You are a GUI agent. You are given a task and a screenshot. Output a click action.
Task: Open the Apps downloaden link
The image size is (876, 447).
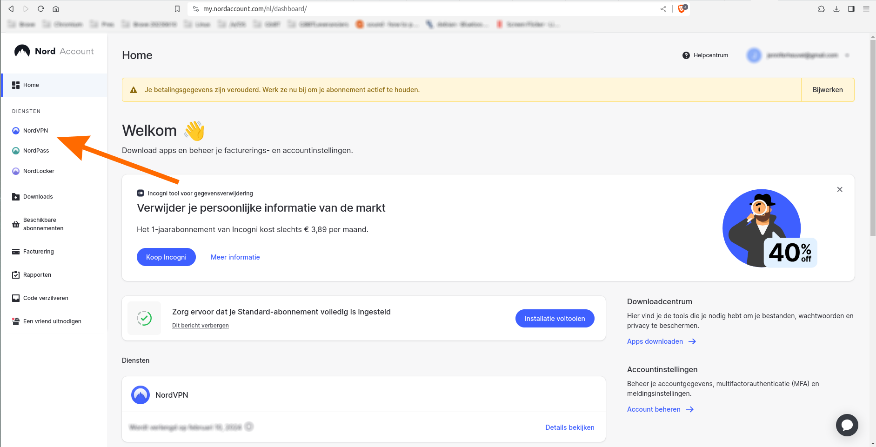(x=661, y=341)
